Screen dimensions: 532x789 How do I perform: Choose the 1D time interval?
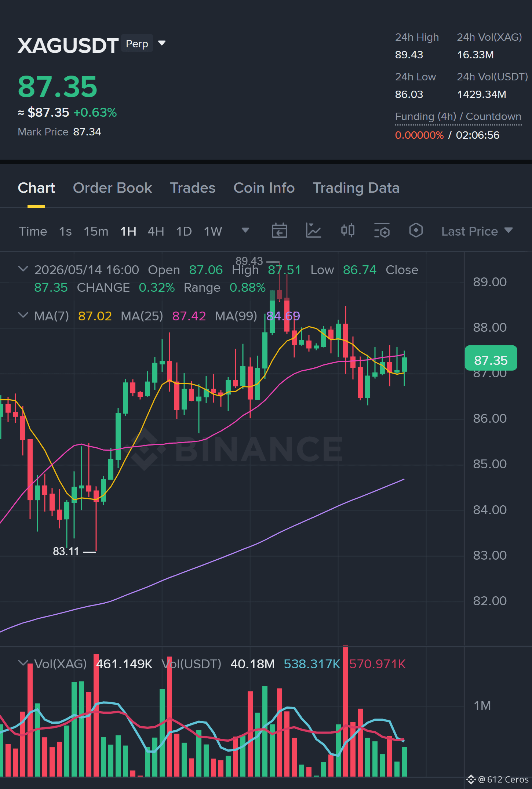pyautogui.click(x=184, y=231)
